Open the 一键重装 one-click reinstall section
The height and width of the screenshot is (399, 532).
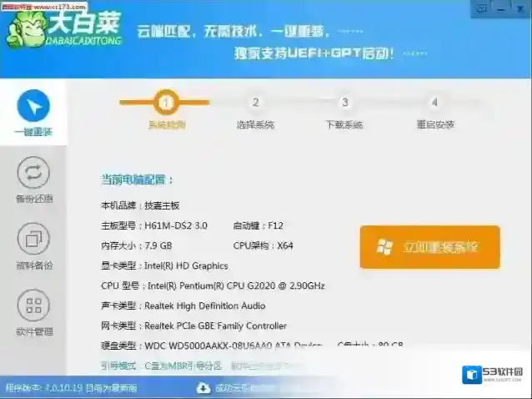point(33,112)
